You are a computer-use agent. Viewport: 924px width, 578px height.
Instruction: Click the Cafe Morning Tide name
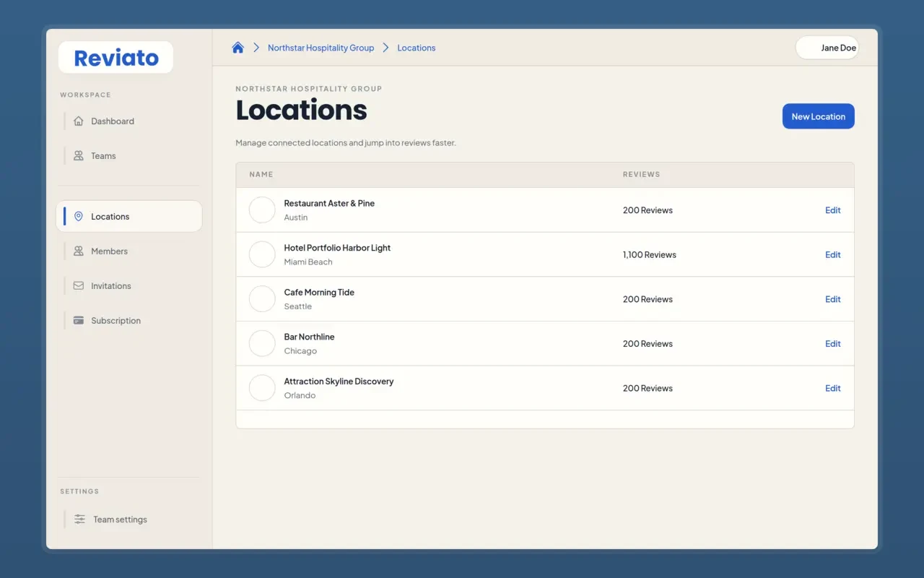click(319, 293)
